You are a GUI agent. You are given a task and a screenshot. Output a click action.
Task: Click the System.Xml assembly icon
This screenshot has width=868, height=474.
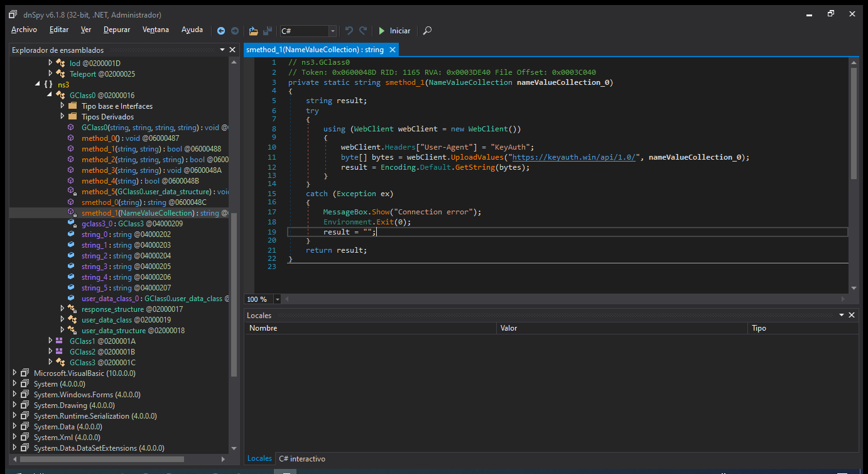[x=25, y=437]
